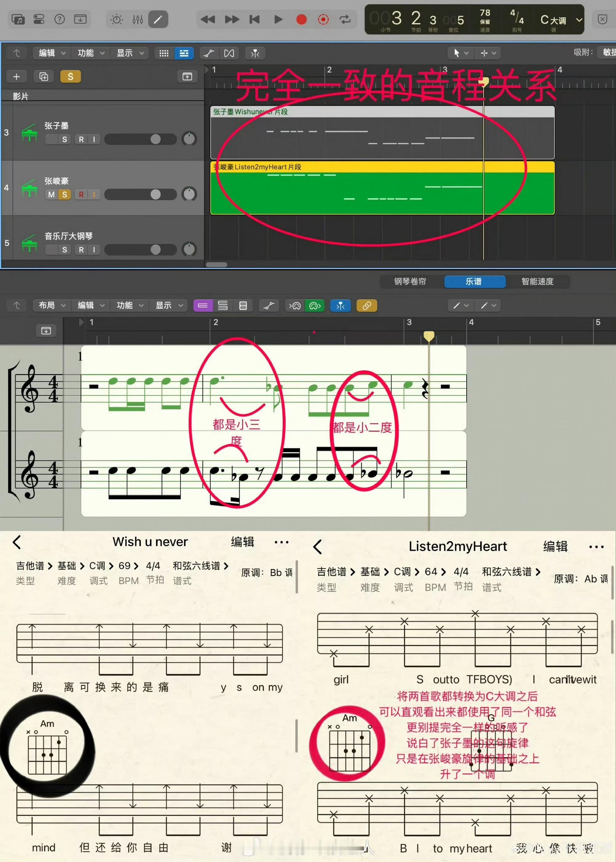616x862 pixels.
Task: Go back from the Wish u never tab
Action: 17,542
